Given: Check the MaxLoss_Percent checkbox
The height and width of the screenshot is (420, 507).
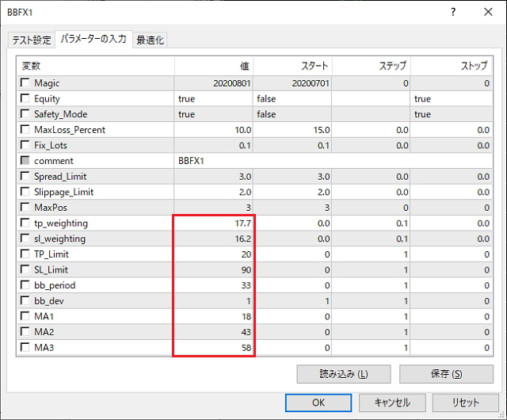Looking at the screenshot, I should point(25,129).
